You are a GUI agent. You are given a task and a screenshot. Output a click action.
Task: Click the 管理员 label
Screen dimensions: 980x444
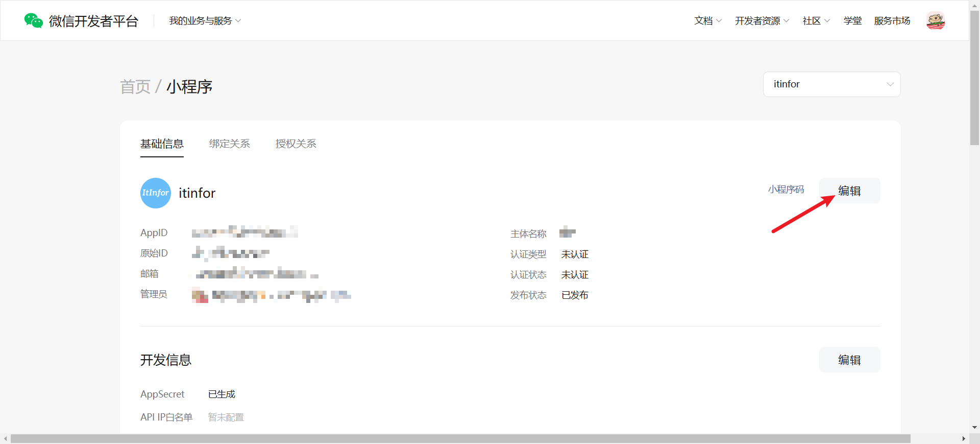[154, 294]
